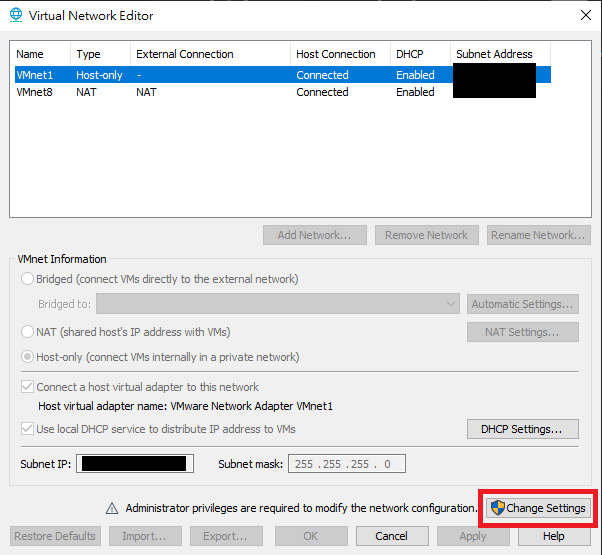Click NAT type cell of VMnet8
This screenshot has width=602, height=555.
86,92
